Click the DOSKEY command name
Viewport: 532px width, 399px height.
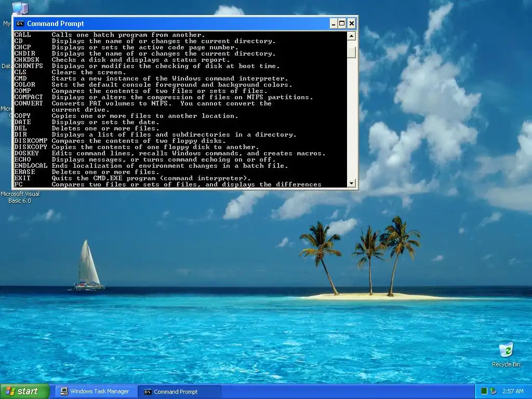[x=26, y=153]
